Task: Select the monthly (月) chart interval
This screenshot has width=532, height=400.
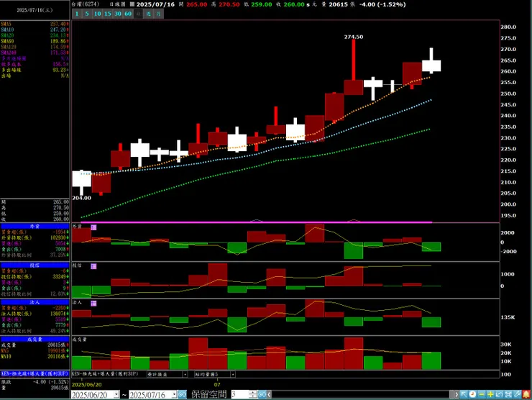Action: [159, 14]
